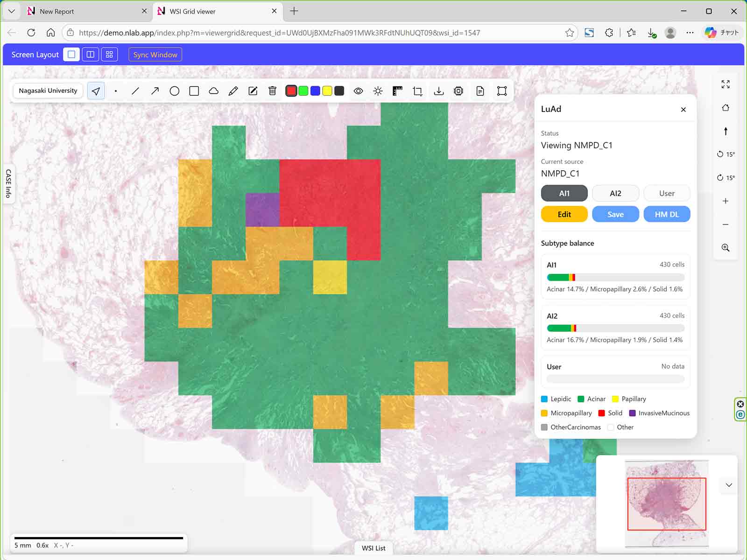Toggle annotation visibility eye icon
Image resolution: width=747 pixels, height=560 pixels.
click(x=358, y=91)
